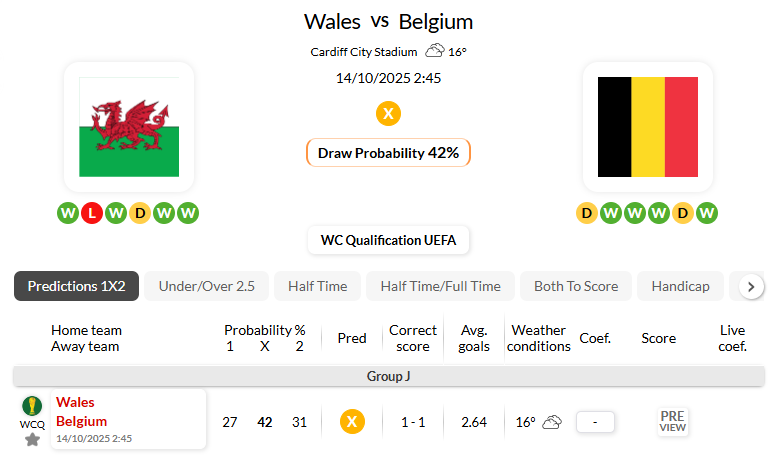Click Belgium's first yellow D form badge

[587, 212]
